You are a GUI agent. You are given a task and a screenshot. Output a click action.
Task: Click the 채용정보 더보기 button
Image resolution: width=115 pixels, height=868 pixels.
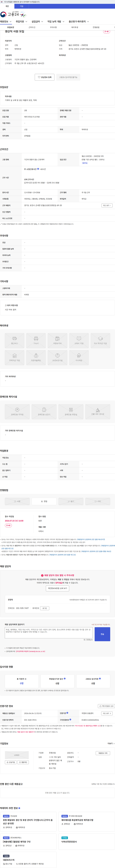[103, 753]
